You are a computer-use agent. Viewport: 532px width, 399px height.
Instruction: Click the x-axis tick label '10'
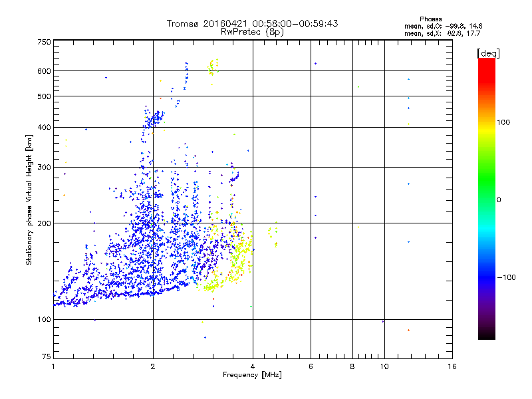click(384, 366)
